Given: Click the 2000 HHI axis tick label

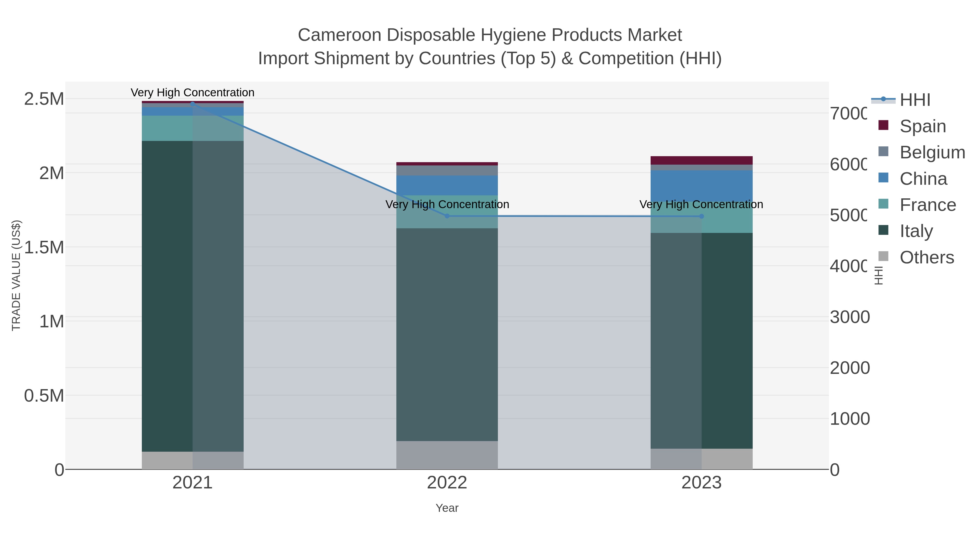Looking at the screenshot, I should pyautogui.click(x=850, y=368).
